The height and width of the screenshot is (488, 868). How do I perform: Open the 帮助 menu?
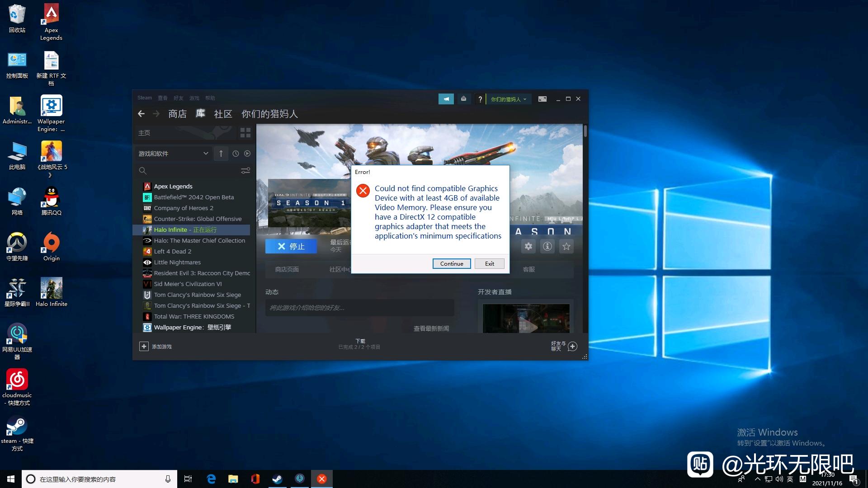(210, 98)
